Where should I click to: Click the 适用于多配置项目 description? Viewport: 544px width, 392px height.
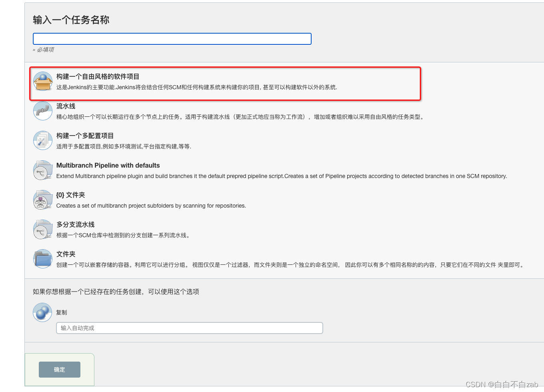[x=124, y=146]
